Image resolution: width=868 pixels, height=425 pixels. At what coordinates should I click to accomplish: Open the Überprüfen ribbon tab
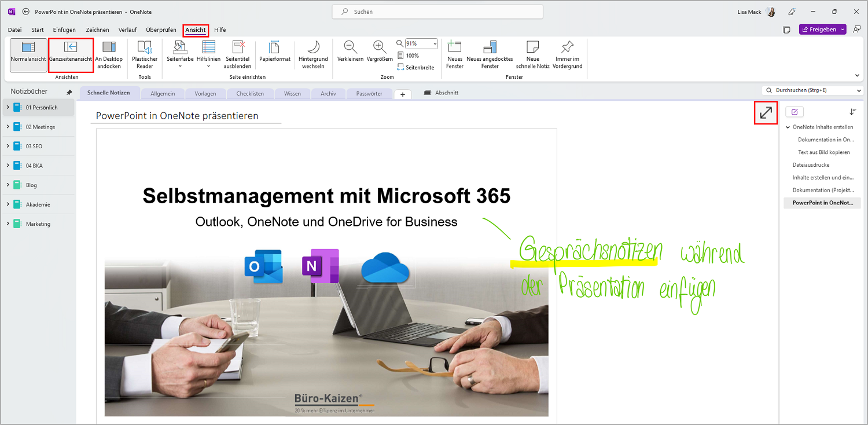click(x=161, y=30)
